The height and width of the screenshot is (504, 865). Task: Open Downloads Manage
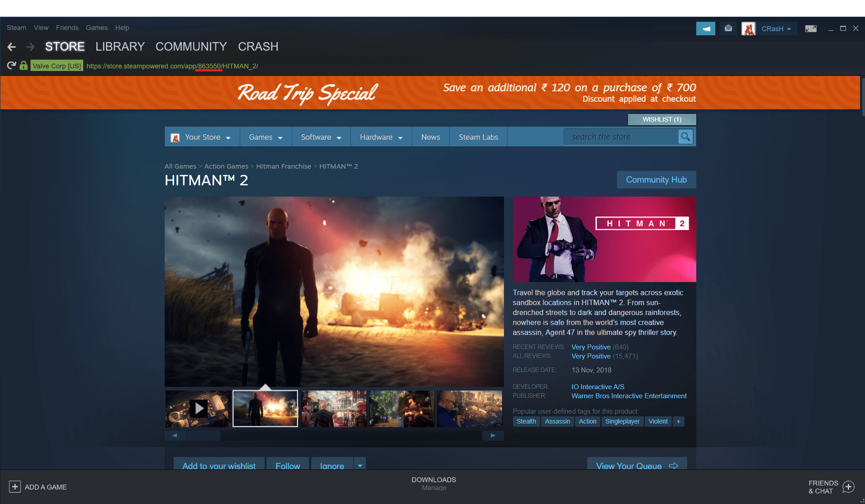tap(434, 484)
